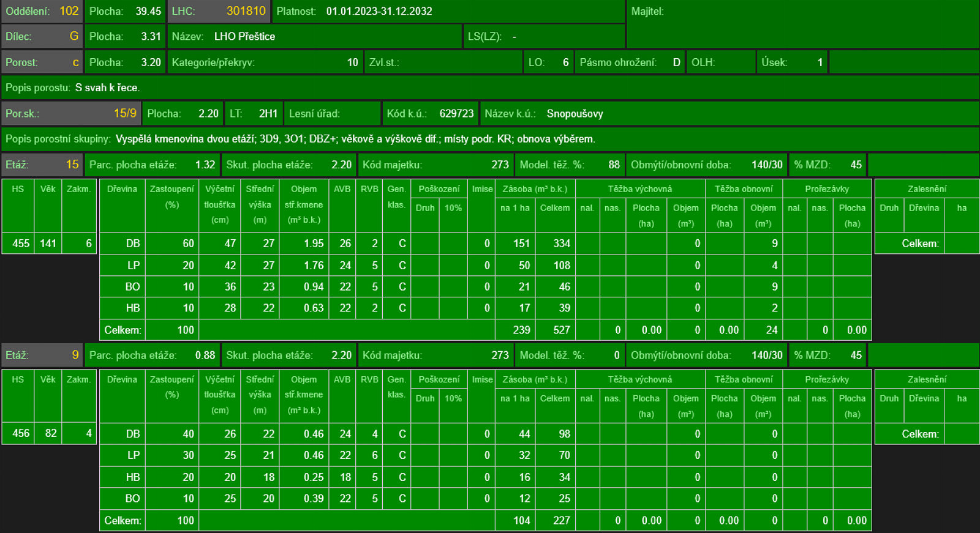Click Parc. plocha etáže 1.32
This screenshot has width=980, height=533.
click(x=205, y=165)
